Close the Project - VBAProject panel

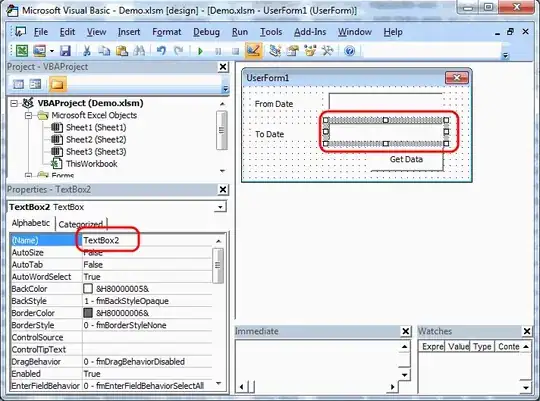pos(223,67)
